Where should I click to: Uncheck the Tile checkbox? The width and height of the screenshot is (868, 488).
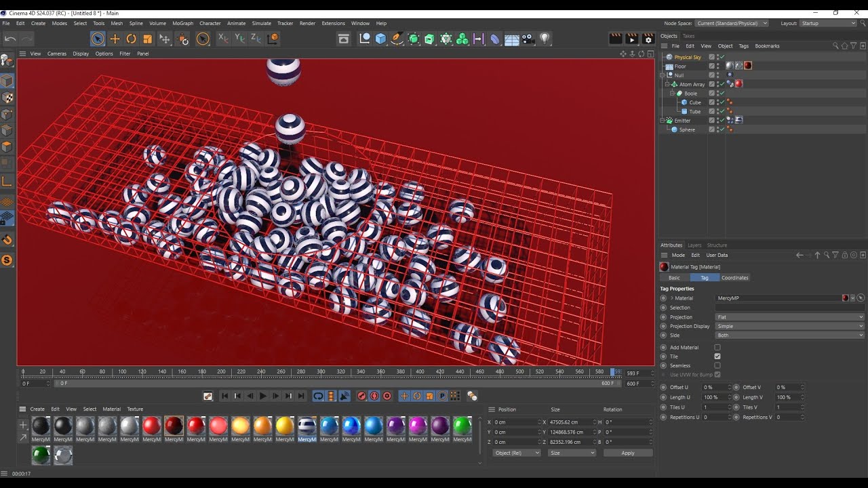tap(717, 357)
